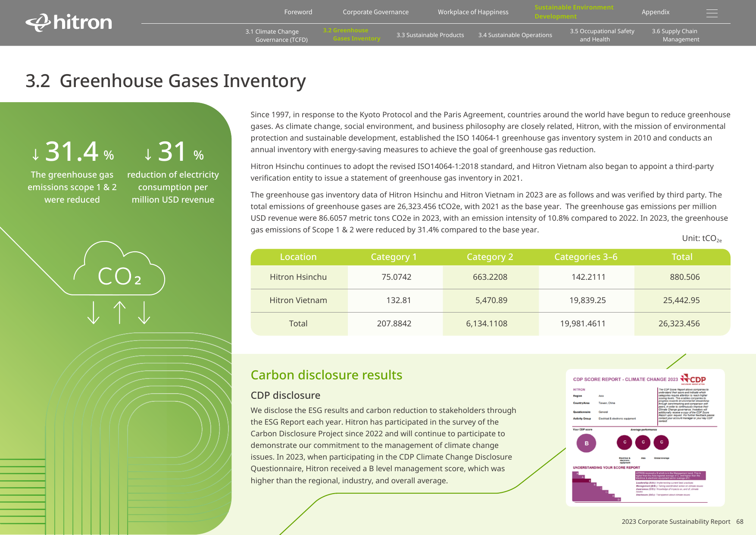
Task: Click the 31.4 % emissions reduction figure
Action: tap(72, 151)
